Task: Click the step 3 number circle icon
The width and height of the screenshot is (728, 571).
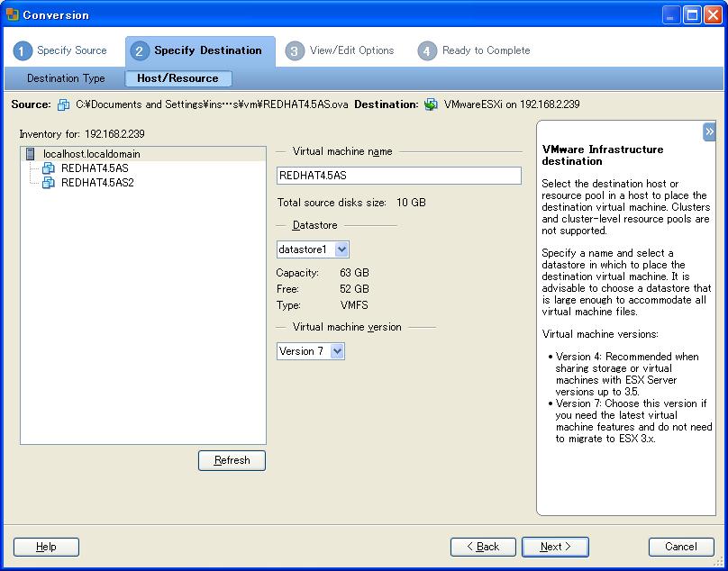Action: tap(295, 50)
